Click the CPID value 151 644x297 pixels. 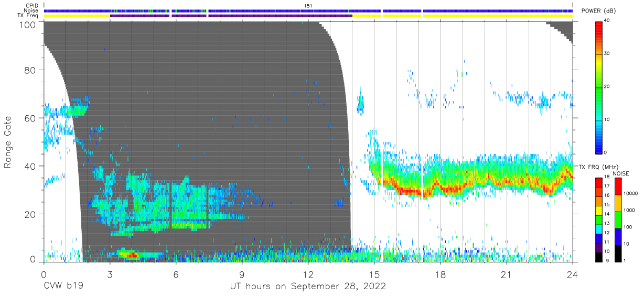pos(308,6)
